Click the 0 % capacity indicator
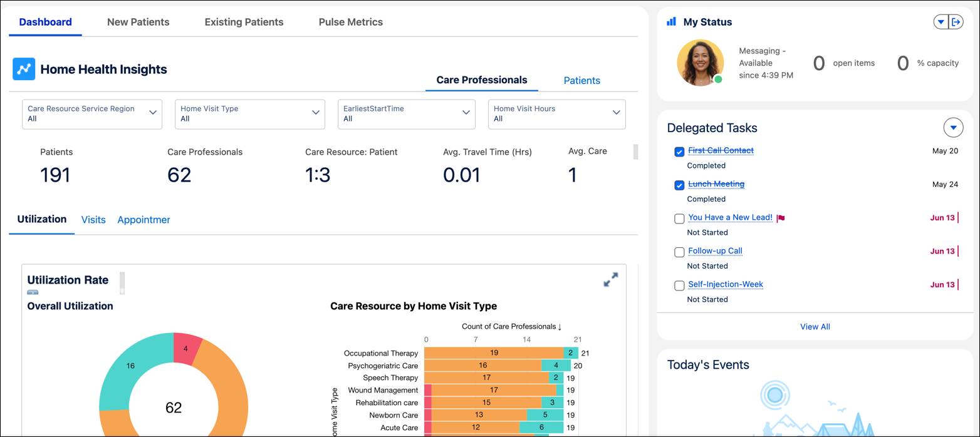This screenshot has height=437, width=980. [928, 63]
